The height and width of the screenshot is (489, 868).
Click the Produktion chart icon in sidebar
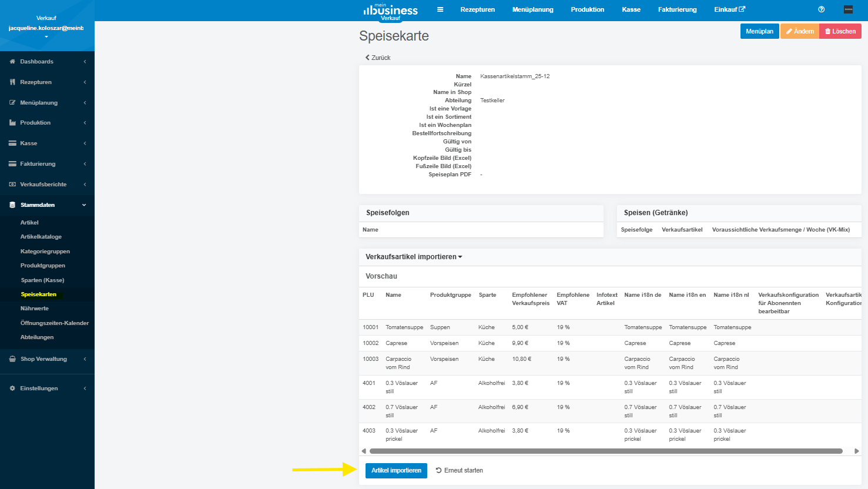[12, 123]
